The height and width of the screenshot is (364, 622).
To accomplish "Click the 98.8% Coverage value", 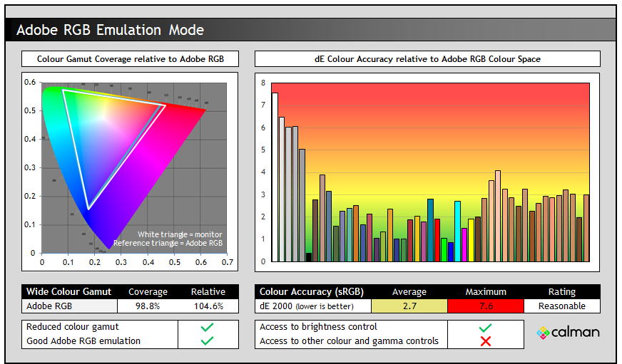I will pos(148,306).
